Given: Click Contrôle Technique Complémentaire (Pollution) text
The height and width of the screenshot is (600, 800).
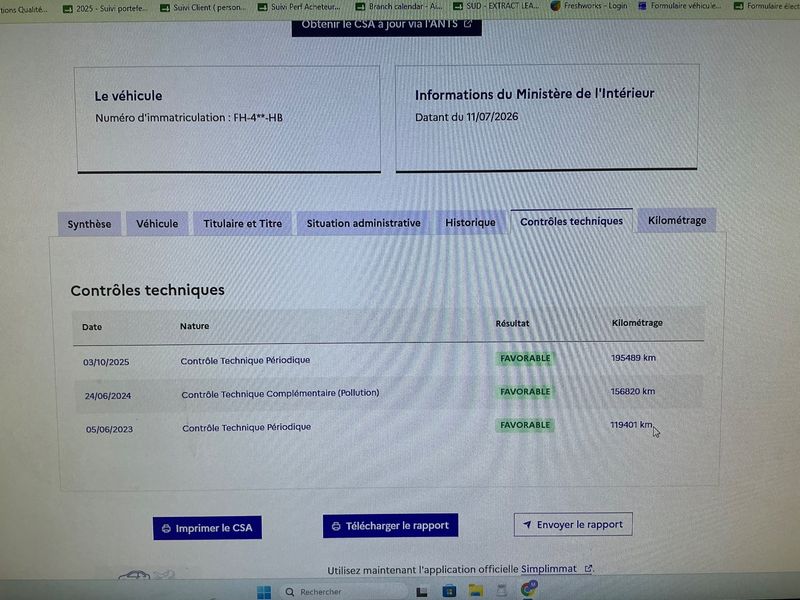Looking at the screenshot, I should [x=281, y=393].
